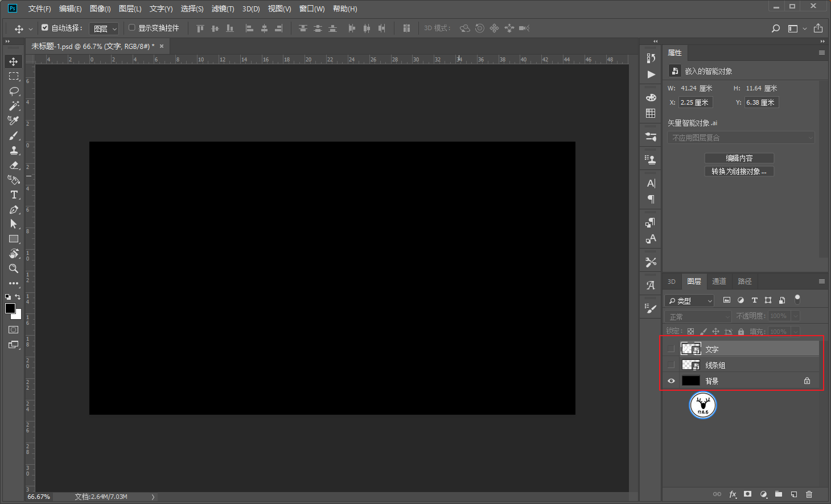Select the Magic Wand tool

click(14, 106)
